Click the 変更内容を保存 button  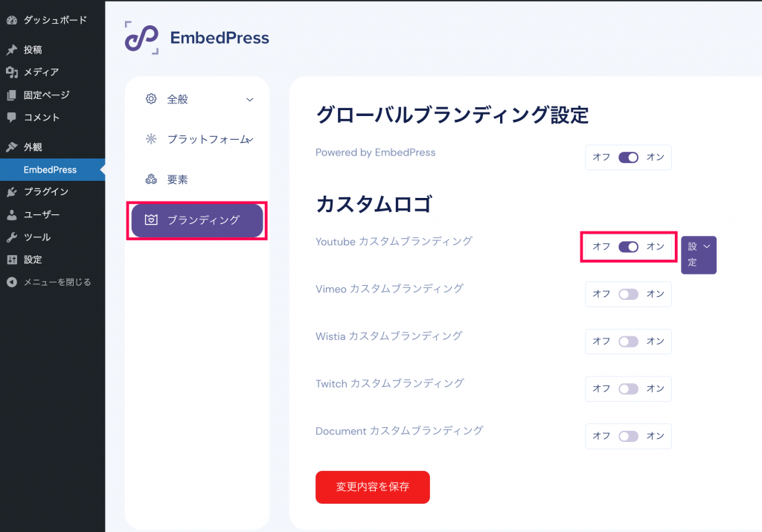click(372, 487)
